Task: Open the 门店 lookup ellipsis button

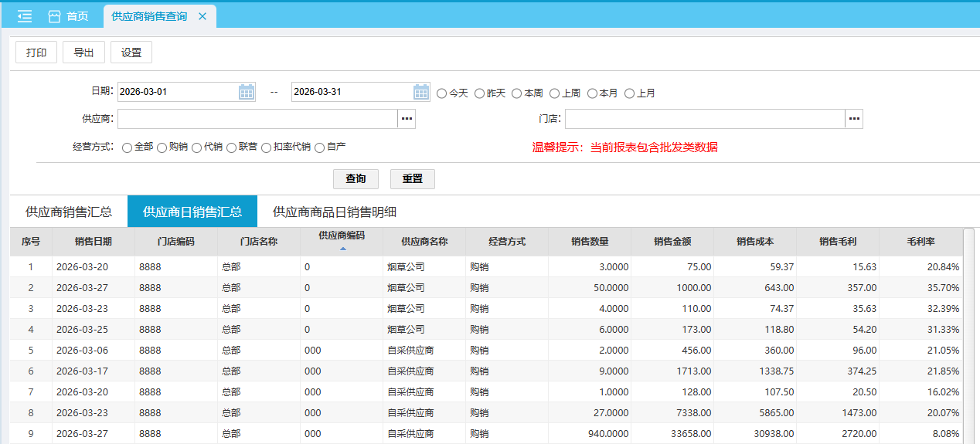Action: click(853, 119)
